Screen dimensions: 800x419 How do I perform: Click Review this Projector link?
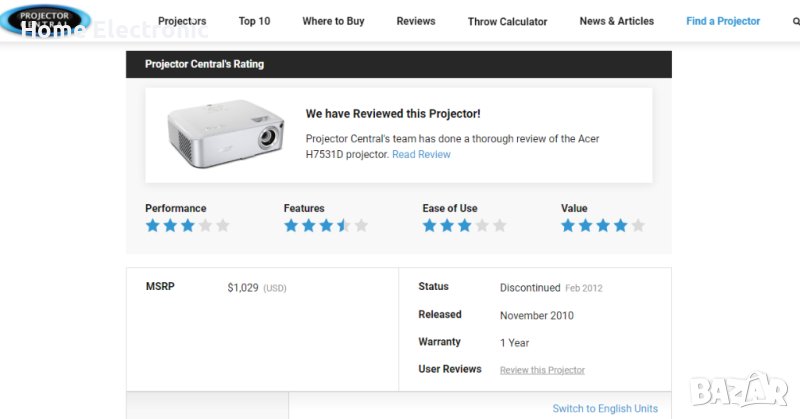click(x=542, y=370)
